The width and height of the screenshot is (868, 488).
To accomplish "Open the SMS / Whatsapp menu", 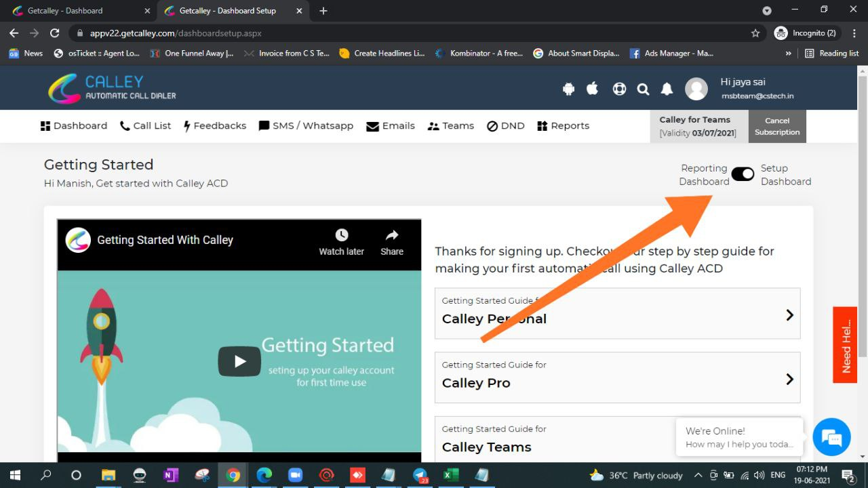I will [x=306, y=125].
